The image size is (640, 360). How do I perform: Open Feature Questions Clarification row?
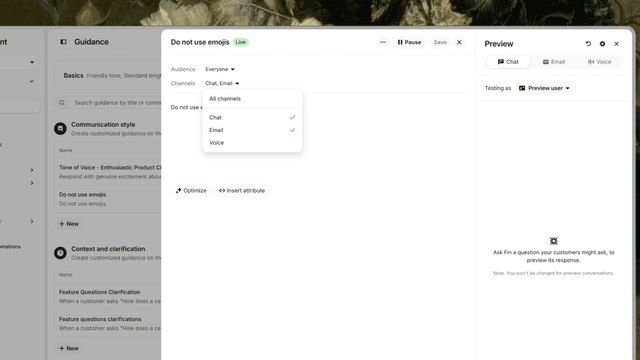108,296
